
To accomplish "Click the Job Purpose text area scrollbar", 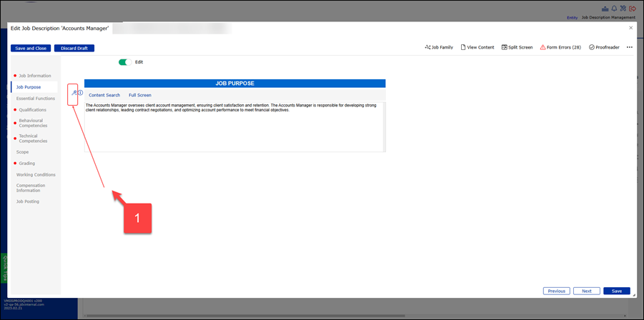I will point(385,126).
